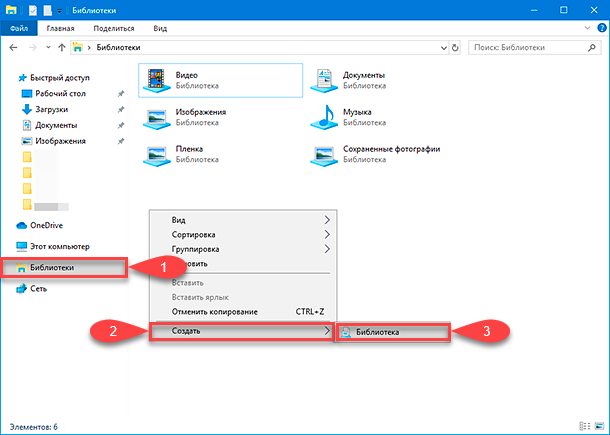
Task: Choose Создать in context menu
Action: (x=242, y=331)
